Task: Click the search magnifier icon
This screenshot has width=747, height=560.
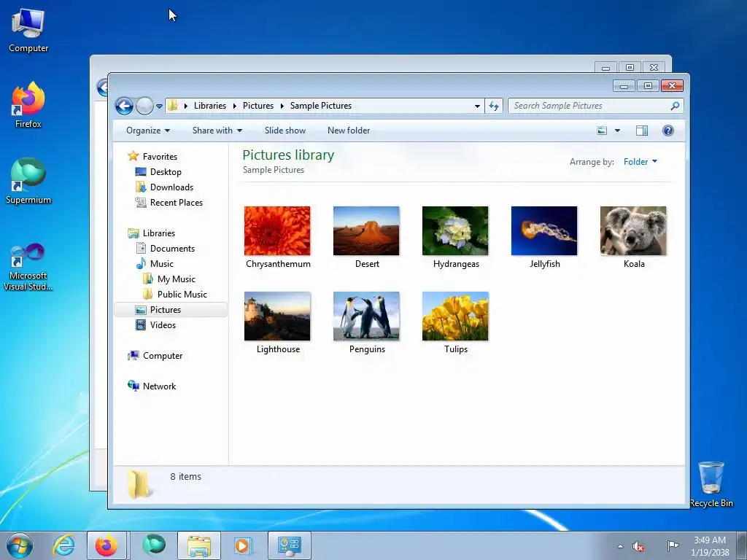Action: pyautogui.click(x=675, y=106)
